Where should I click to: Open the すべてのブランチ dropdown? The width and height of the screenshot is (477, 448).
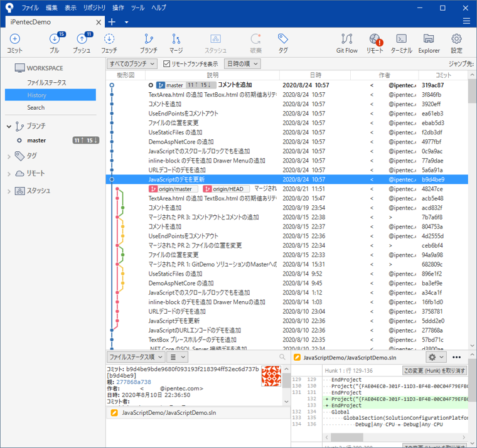[x=132, y=64]
